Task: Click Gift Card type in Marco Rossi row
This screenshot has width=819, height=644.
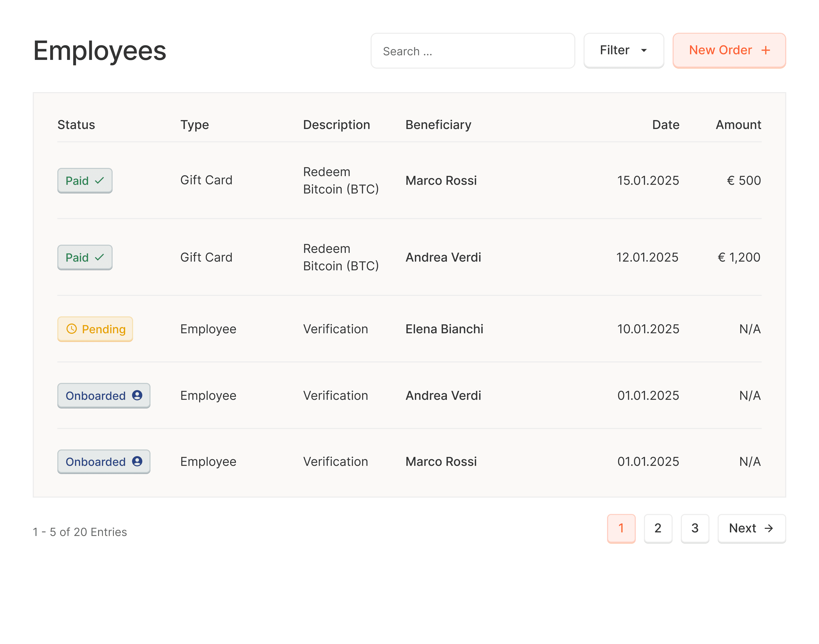Action: point(206,180)
